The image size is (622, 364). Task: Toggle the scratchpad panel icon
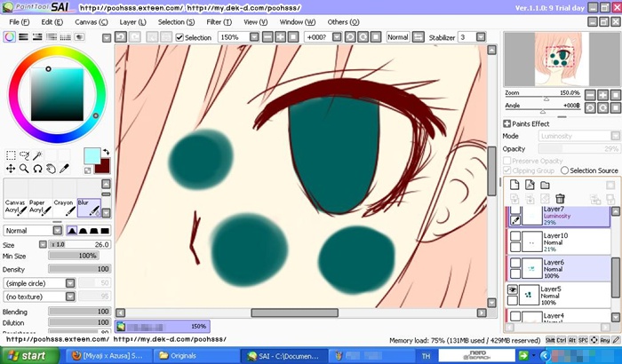[79, 37]
